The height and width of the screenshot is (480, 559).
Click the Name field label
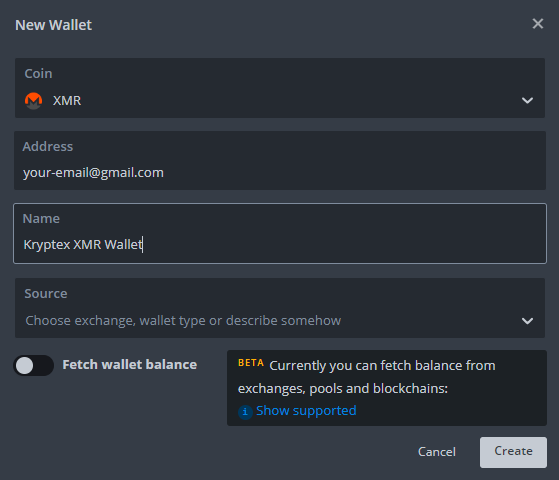point(41,219)
